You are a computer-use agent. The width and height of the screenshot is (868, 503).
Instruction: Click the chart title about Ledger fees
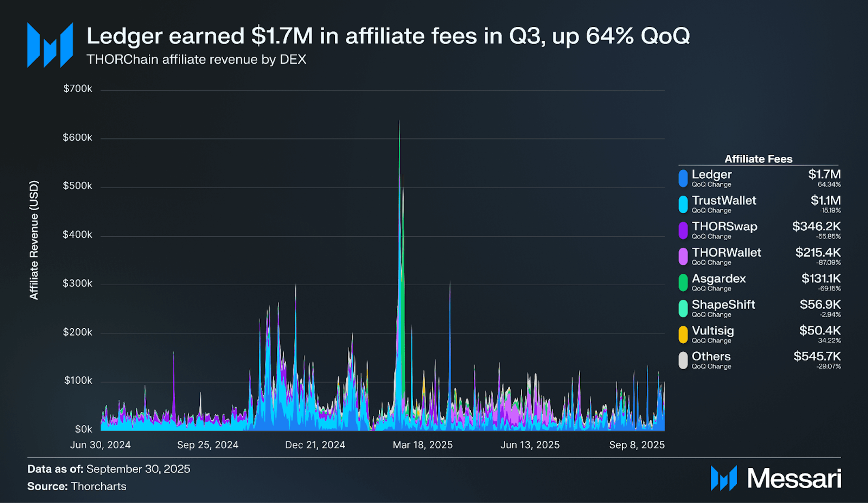388,36
